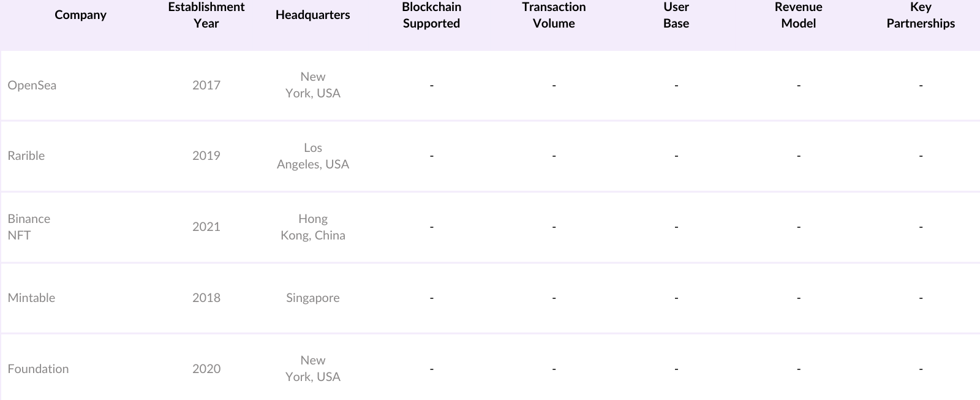980x400 pixels.
Task: Select Mintable's 2018 year cell
Action: click(206, 298)
